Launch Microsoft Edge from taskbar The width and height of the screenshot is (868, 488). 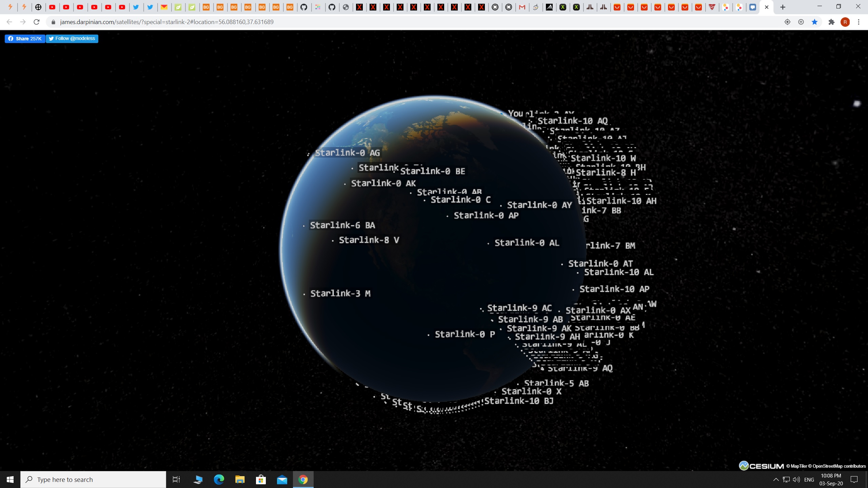(x=219, y=480)
